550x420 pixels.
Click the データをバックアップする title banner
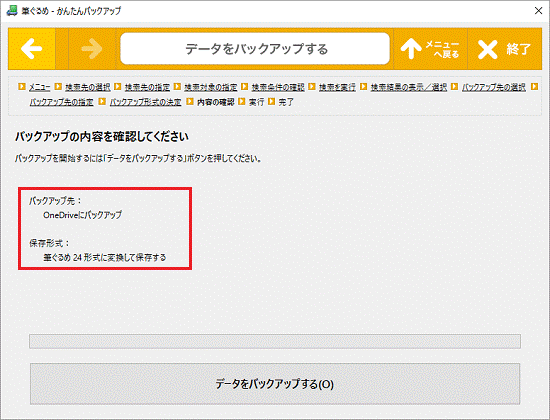(x=255, y=49)
